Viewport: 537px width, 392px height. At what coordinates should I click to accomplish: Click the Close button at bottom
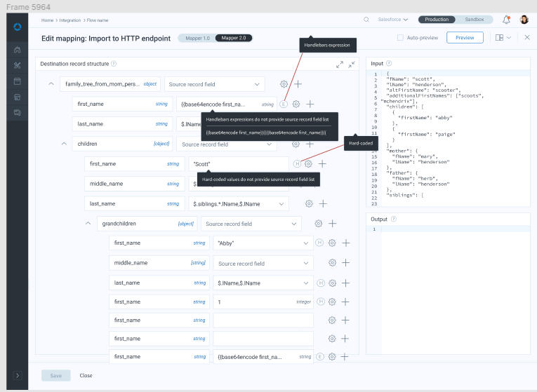tap(86, 375)
